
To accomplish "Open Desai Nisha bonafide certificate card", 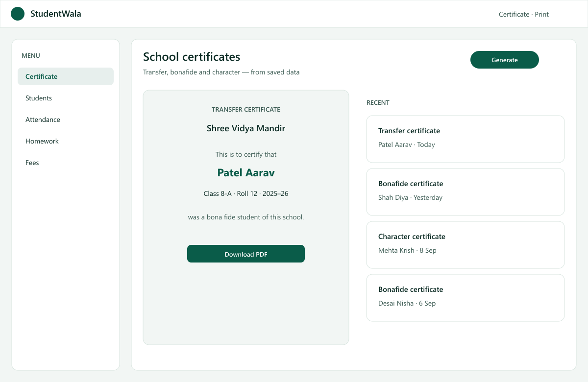I will (465, 298).
